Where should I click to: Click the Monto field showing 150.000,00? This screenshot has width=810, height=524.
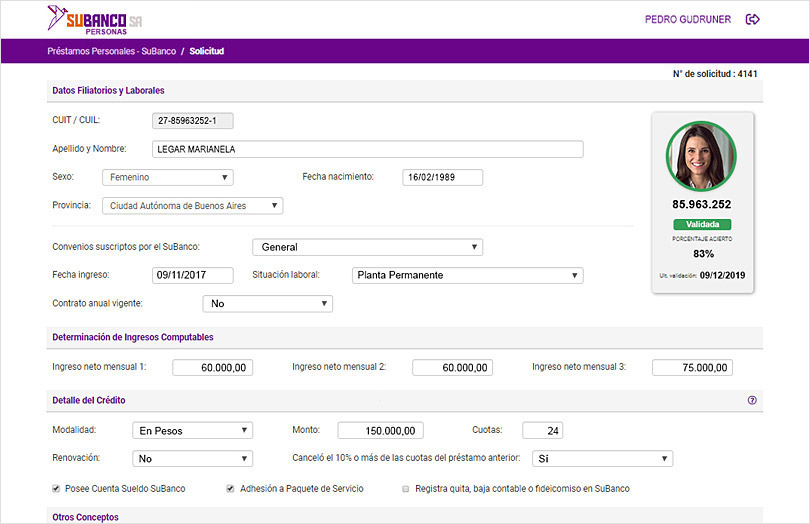coord(381,430)
